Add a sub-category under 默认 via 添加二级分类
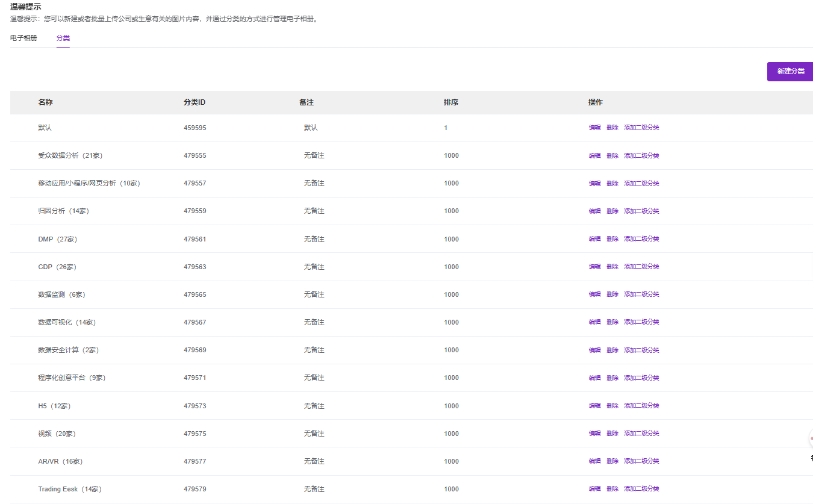The width and height of the screenshot is (813, 504). pyautogui.click(x=641, y=128)
